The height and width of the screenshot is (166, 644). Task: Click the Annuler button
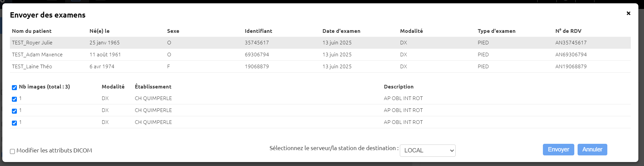coord(592,149)
